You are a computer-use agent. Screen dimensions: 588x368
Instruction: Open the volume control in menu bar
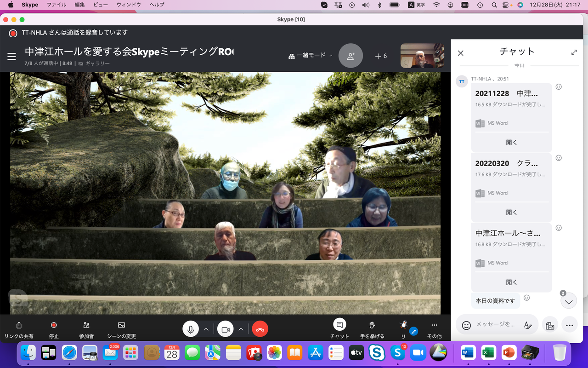click(366, 5)
